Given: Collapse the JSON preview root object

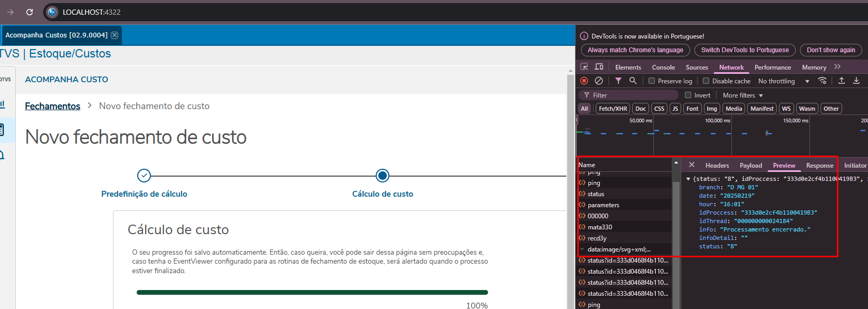Looking at the screenshot, I should [688, 179].
